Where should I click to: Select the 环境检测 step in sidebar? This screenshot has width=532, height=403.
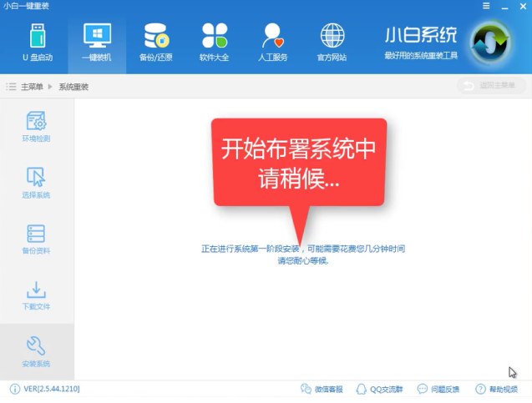[x=36, y=127]
